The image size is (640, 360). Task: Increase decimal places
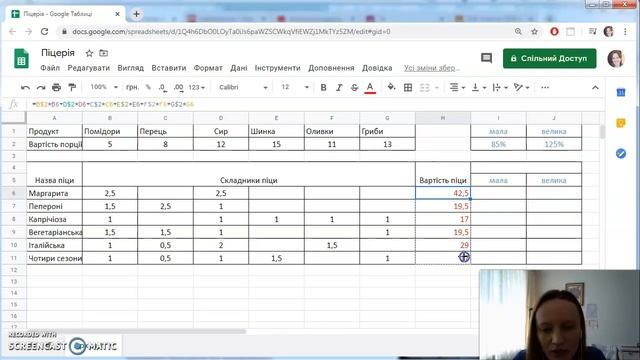point(178,87)
